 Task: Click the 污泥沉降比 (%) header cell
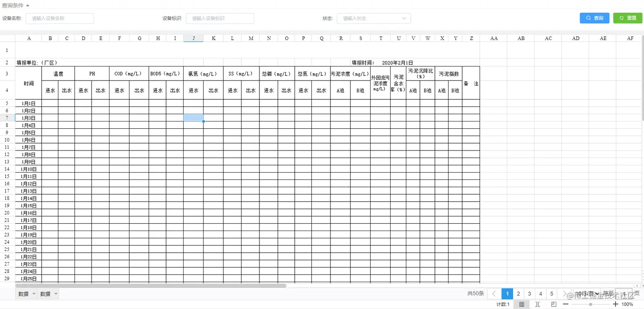[x=420, y=74]
